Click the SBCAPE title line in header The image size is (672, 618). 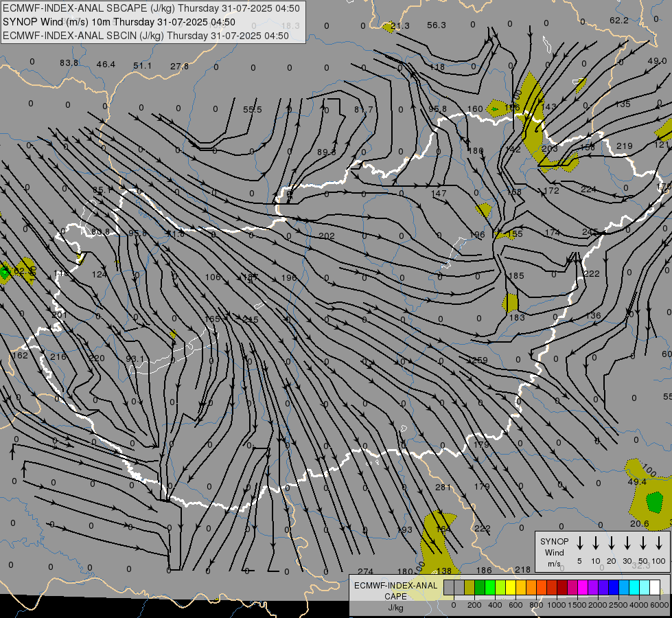click(151, 8)
